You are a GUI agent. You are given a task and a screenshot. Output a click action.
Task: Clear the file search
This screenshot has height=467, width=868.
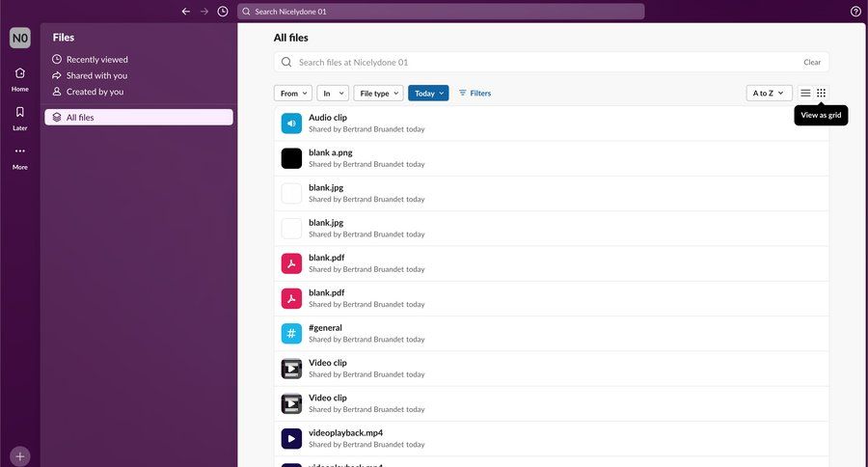tap(812, 62)
